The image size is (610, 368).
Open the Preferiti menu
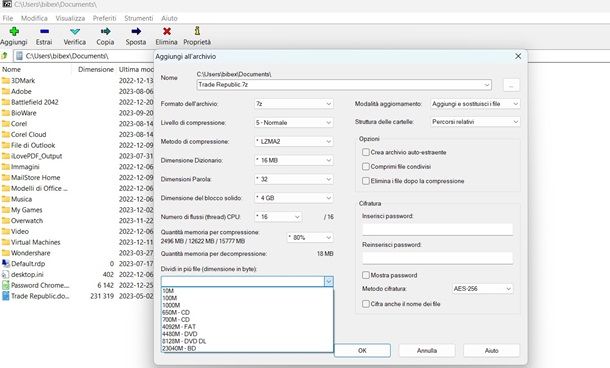tap(104, 18)
